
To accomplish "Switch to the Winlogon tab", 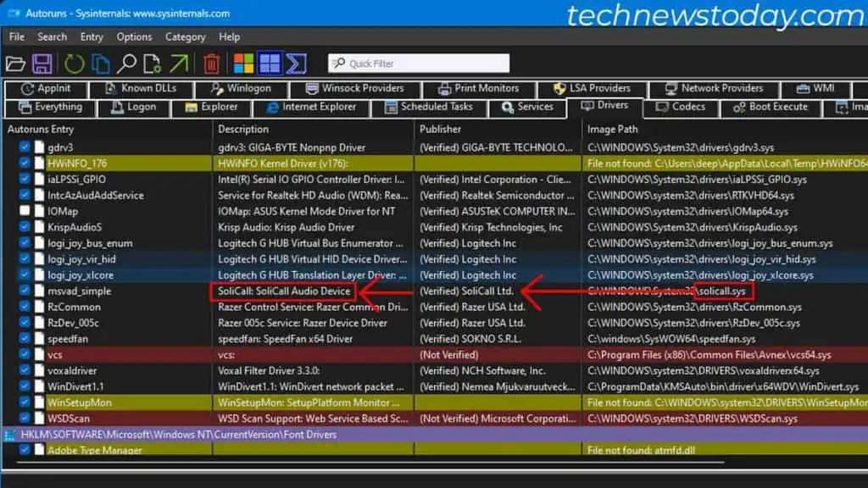I will (x=240, y=88).
